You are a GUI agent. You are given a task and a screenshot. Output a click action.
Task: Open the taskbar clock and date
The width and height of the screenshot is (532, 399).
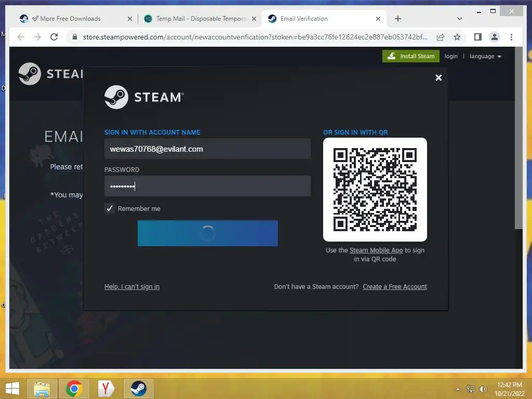510,389
